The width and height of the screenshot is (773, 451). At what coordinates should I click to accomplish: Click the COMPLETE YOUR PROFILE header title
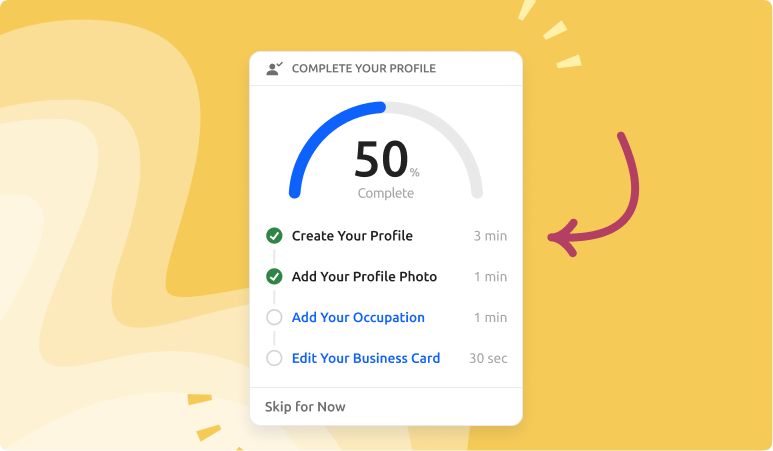364,69
